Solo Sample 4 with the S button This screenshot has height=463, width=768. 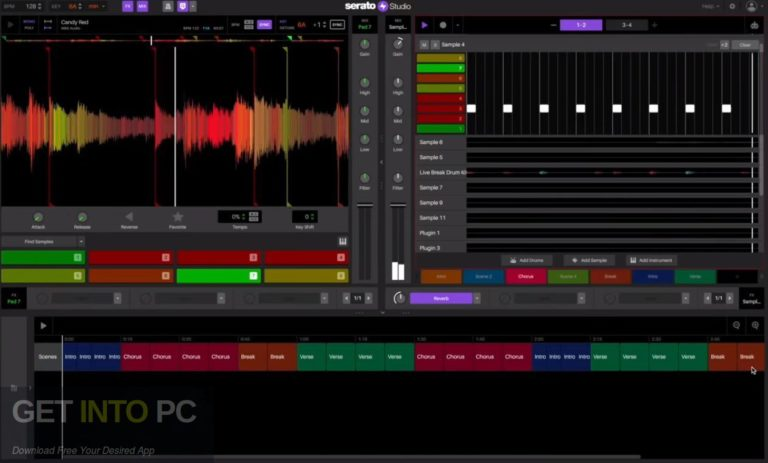coord(435,45)
